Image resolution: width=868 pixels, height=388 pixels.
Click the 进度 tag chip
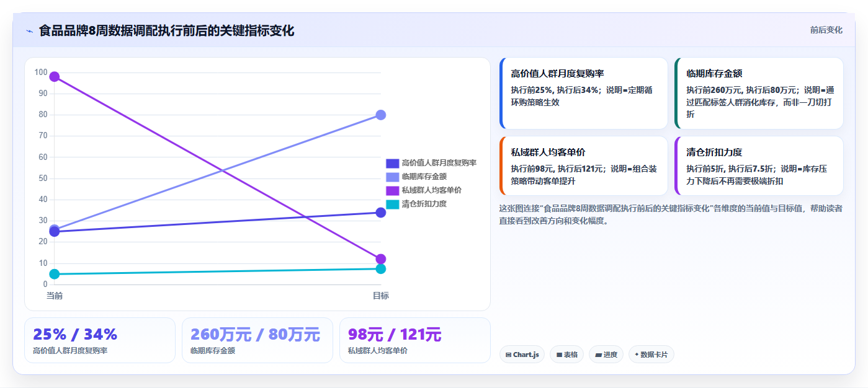606,355
